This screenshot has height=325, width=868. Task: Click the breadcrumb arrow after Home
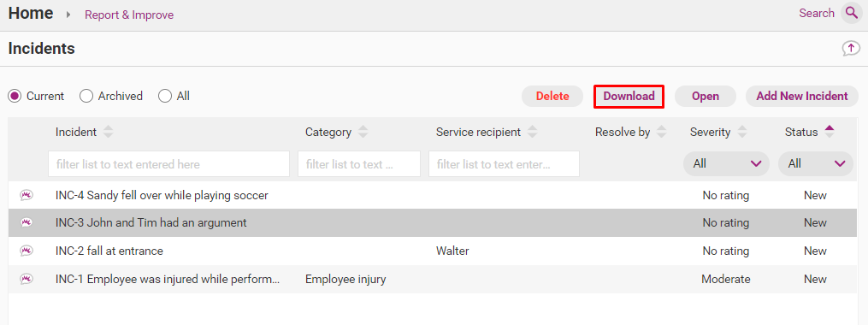tap(68, 15)
